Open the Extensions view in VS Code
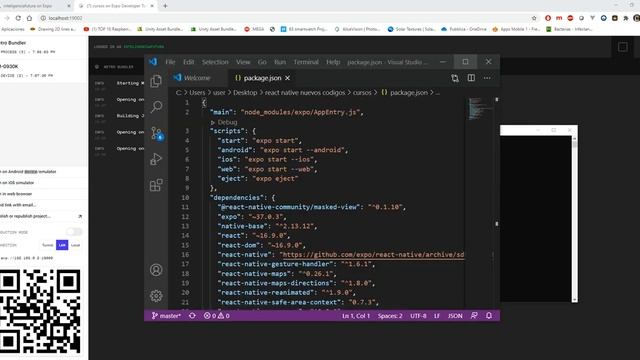Image resolution: width=640 pixels, height=360 pixels. [x=156, y=185]
